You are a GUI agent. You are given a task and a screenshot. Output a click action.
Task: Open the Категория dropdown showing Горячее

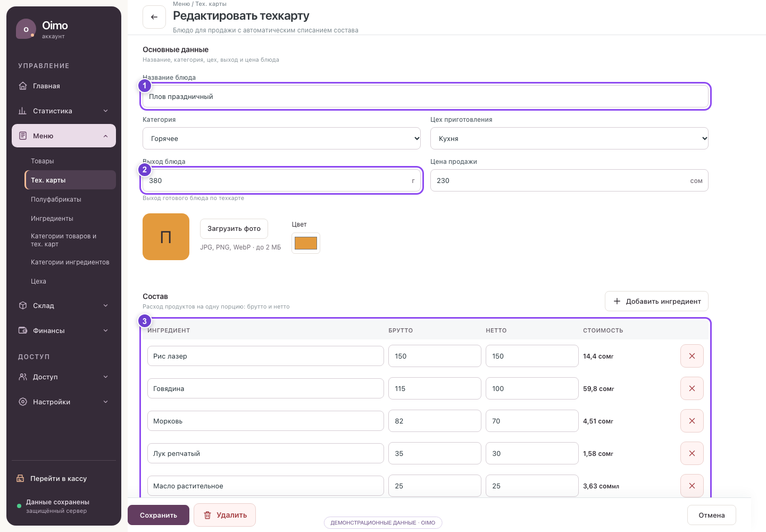click(x=282, y=138)
